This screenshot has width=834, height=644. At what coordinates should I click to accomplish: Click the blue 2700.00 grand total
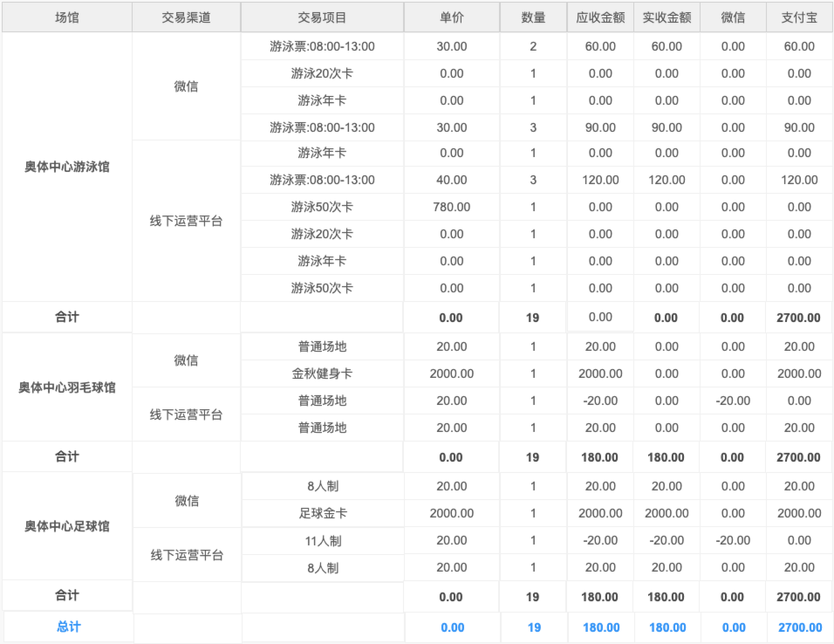[x=799, y=627]
